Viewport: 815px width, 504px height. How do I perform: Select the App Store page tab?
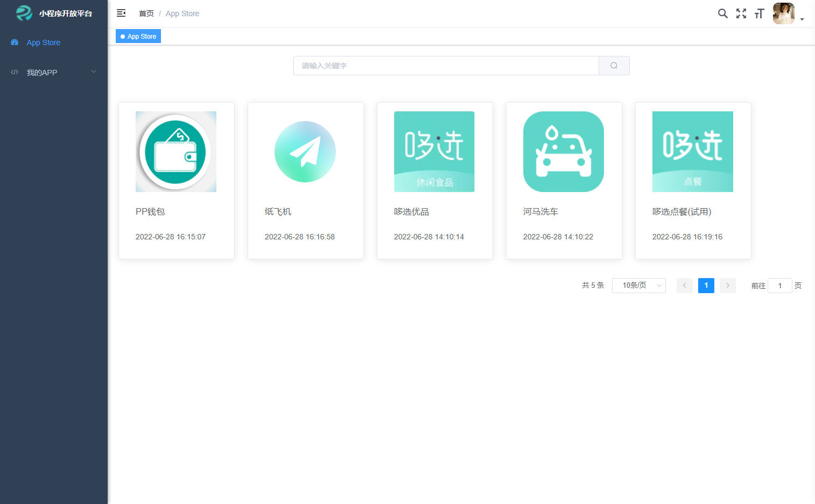138,36
